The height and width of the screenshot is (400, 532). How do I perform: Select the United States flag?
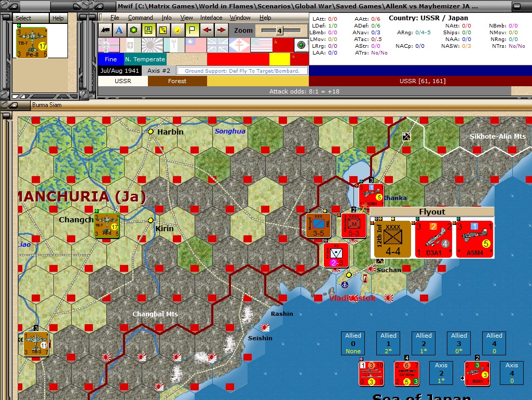tap(261, 45)
